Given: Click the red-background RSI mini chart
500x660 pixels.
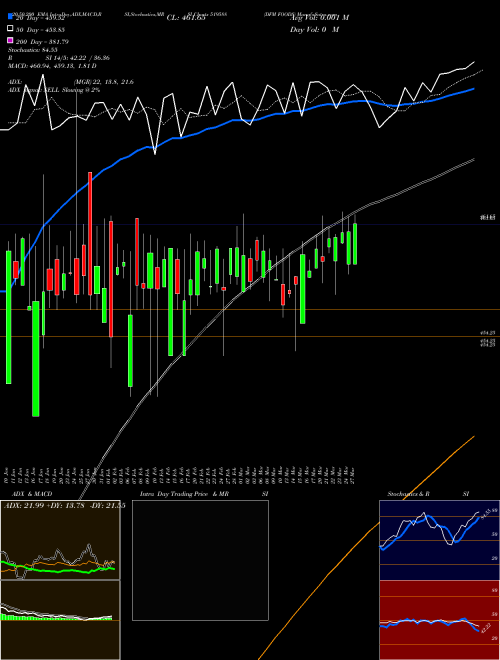Looking at the screenshot, I should 439,620.
